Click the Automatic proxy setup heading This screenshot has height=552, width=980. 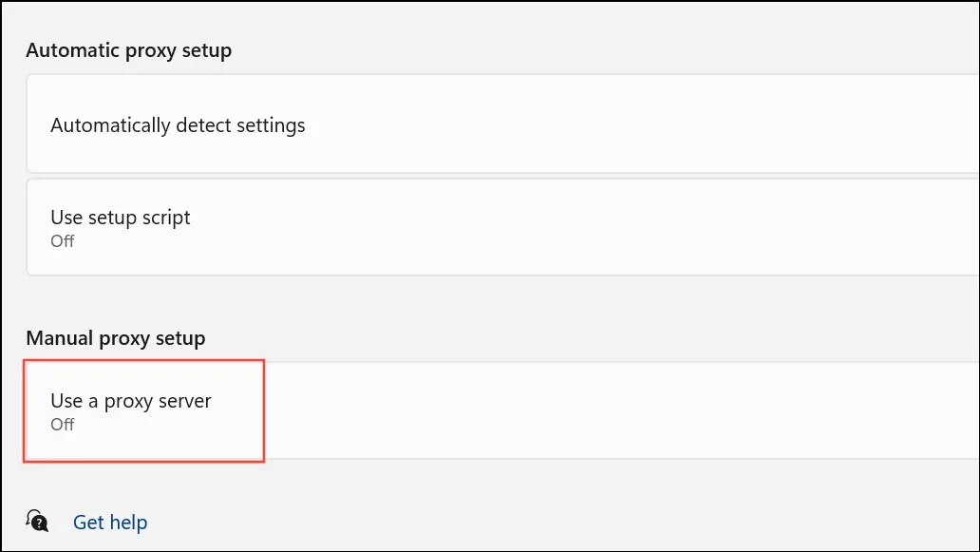pyautogui.click(x=129, y=50)
